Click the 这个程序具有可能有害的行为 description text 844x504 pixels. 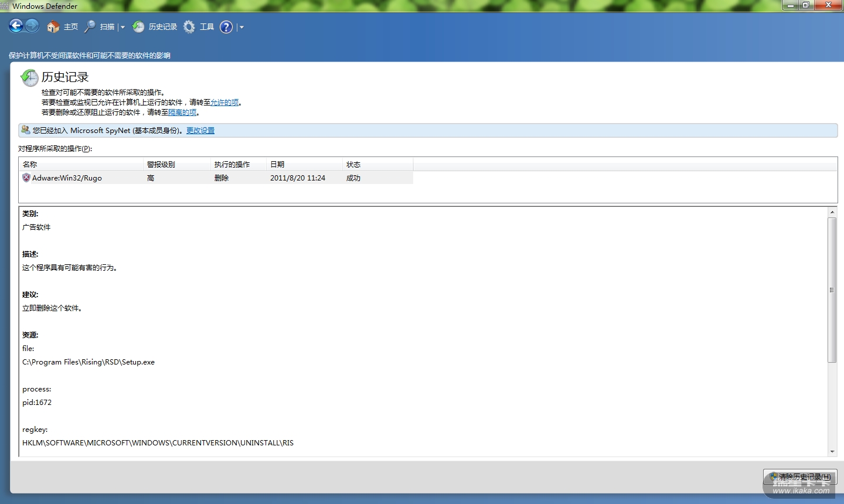tap(70, 268)
